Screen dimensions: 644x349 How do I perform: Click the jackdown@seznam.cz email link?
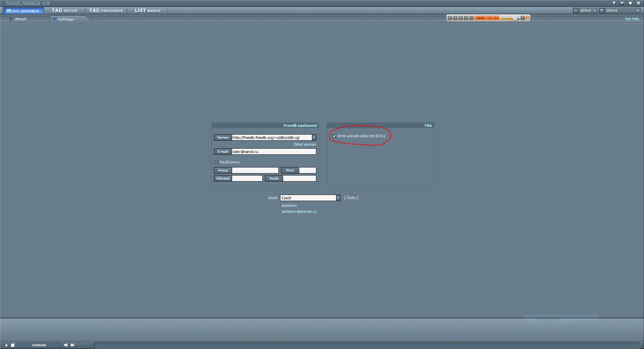299,211
